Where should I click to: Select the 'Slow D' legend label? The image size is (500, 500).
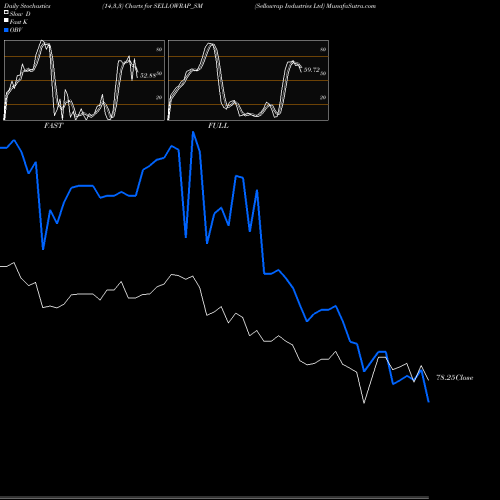tap(20, 14)
